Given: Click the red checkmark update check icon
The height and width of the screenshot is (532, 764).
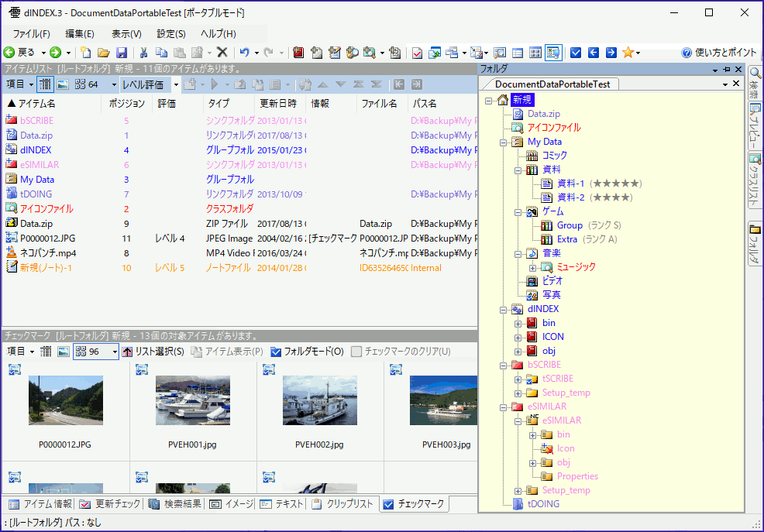Looking at the screenshot, I should (417, 53).
